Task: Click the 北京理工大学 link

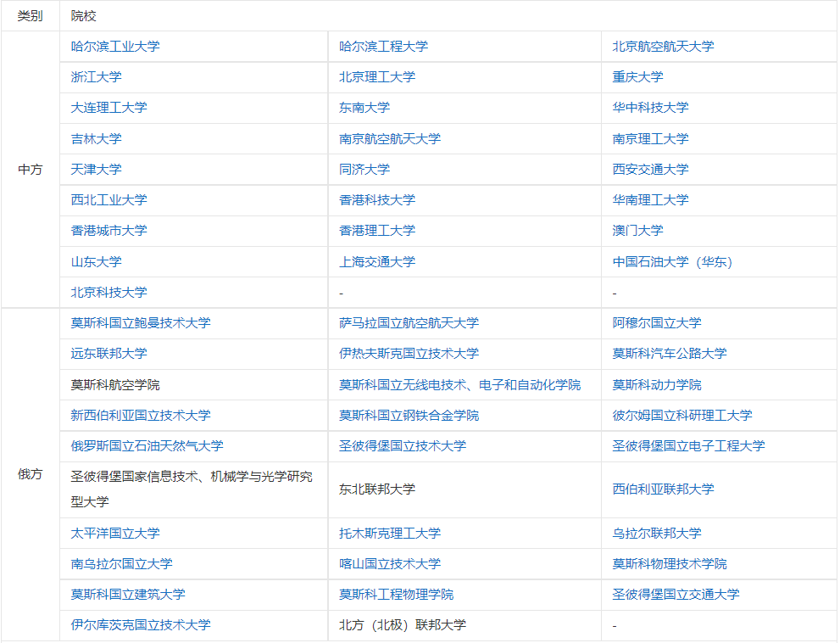Action: pos(377,77)
